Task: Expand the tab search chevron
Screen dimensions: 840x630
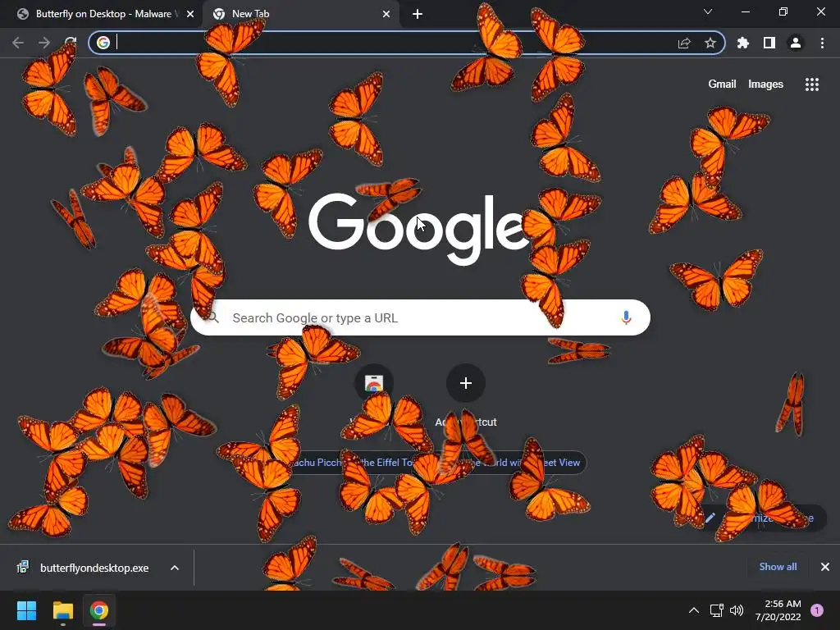Action: [x=708, y=11]
